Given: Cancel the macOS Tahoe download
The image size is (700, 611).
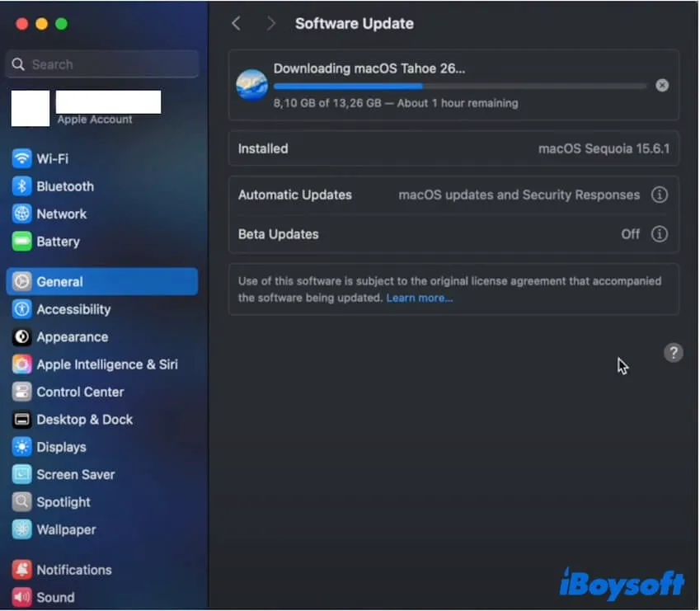Looking at the screenshot, I should [662, 86].
